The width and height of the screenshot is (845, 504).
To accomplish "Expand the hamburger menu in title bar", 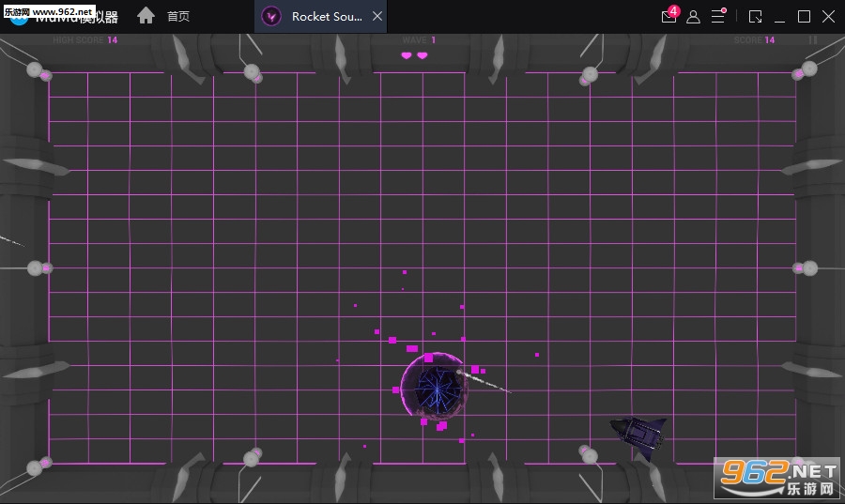I will tap(718, 16).
